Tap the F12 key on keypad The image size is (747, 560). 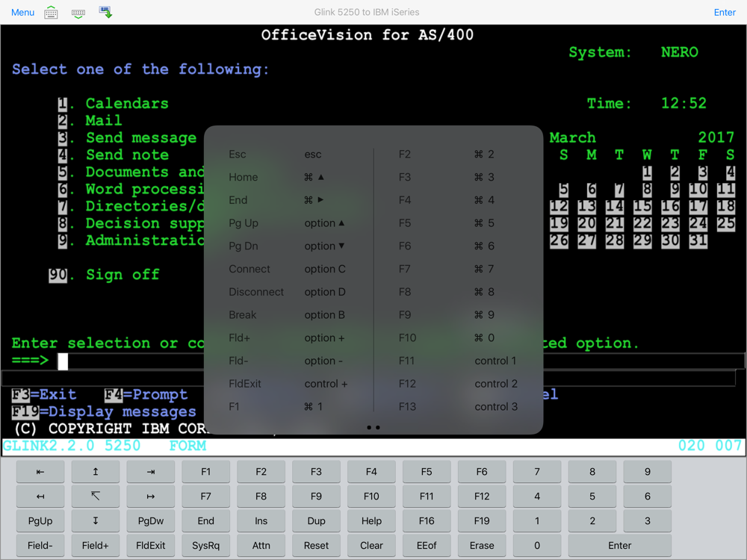pos(482,497)
